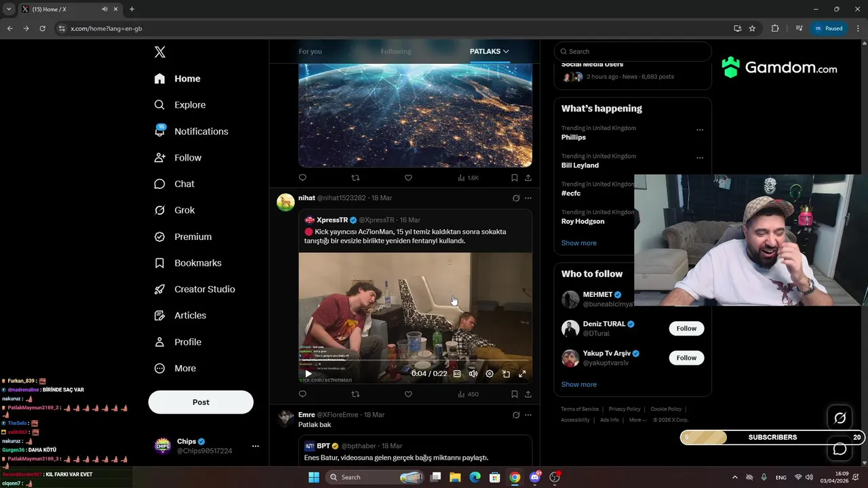
Task: Open Bill Leyland trend options menu
Action: pos(700,158)
